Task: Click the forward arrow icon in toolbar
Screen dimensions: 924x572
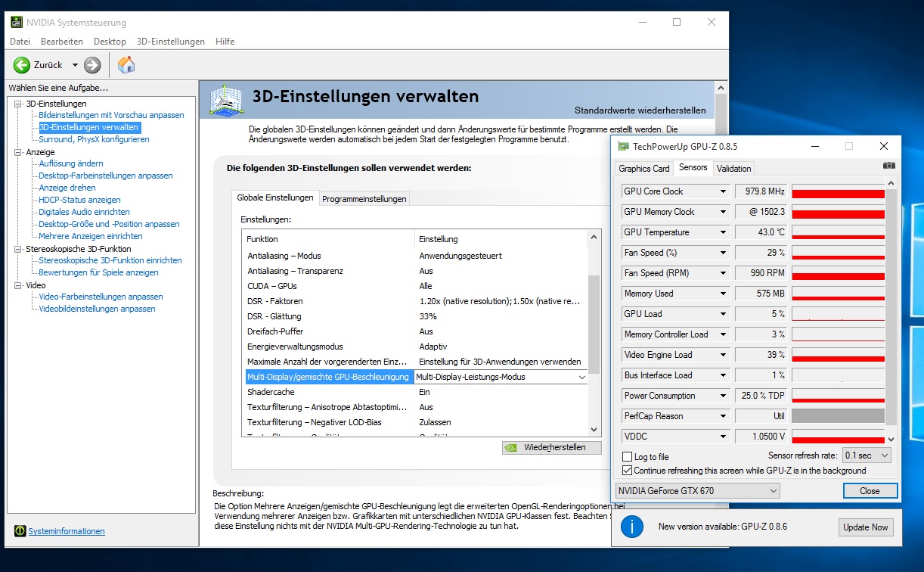Action: click(92, 65)
